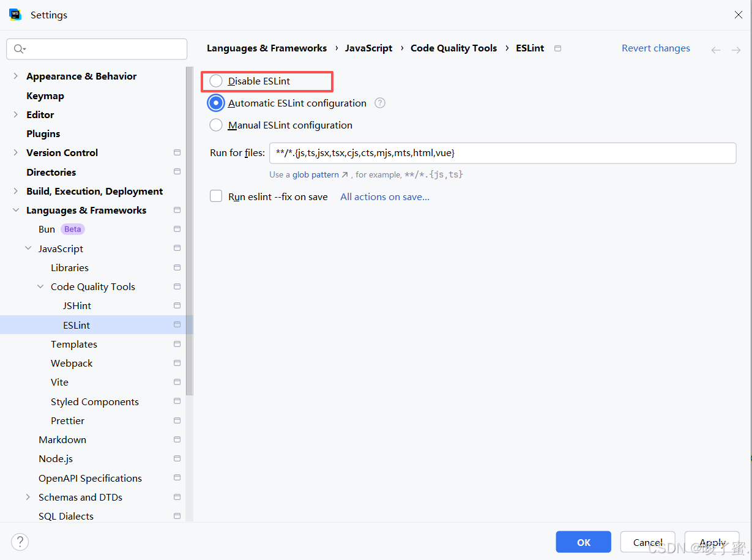Screen dimensions: 752x560
Task: Click Code Quality Tools breadcrumb
Action: point(453,48)
